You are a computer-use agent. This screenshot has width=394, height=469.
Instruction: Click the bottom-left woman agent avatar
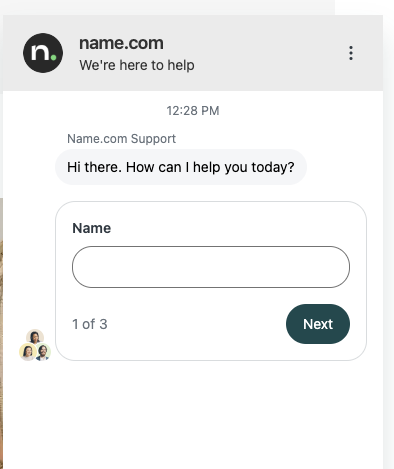28,352
